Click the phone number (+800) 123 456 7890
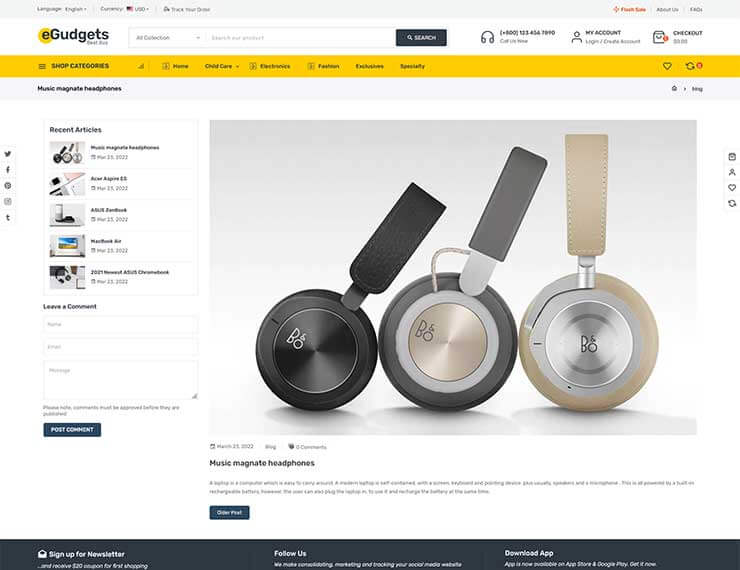The image size is (740, 570). coord(528,33)
